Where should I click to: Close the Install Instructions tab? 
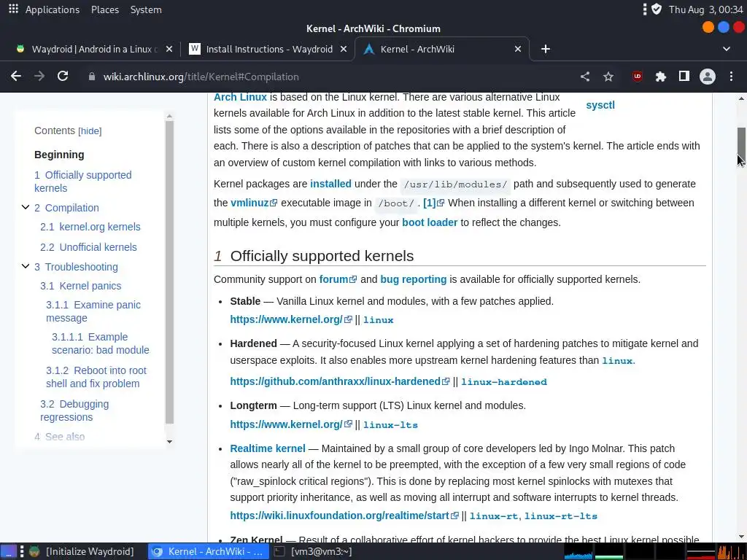tap(344, 49)
